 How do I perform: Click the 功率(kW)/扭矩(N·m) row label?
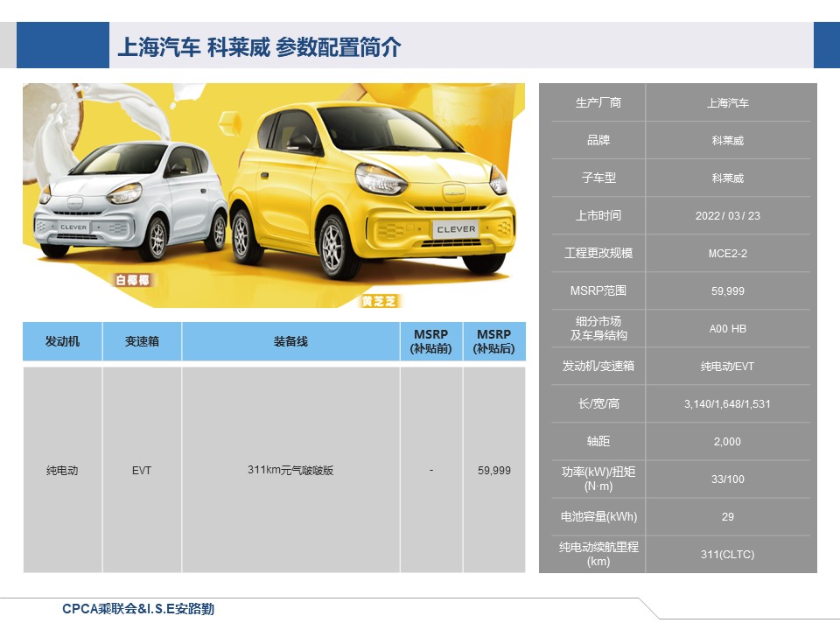tap(598, 479)
